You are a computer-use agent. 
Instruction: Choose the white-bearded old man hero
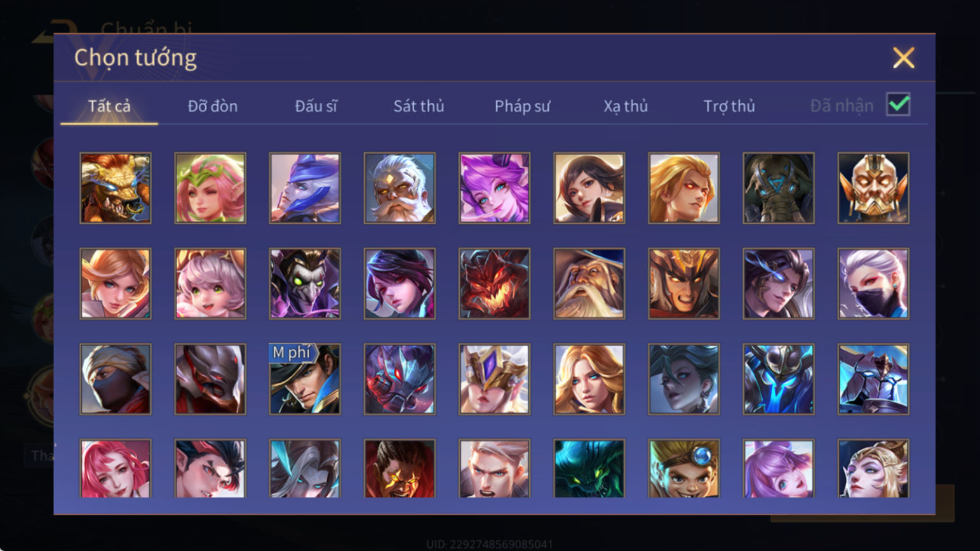399,188
